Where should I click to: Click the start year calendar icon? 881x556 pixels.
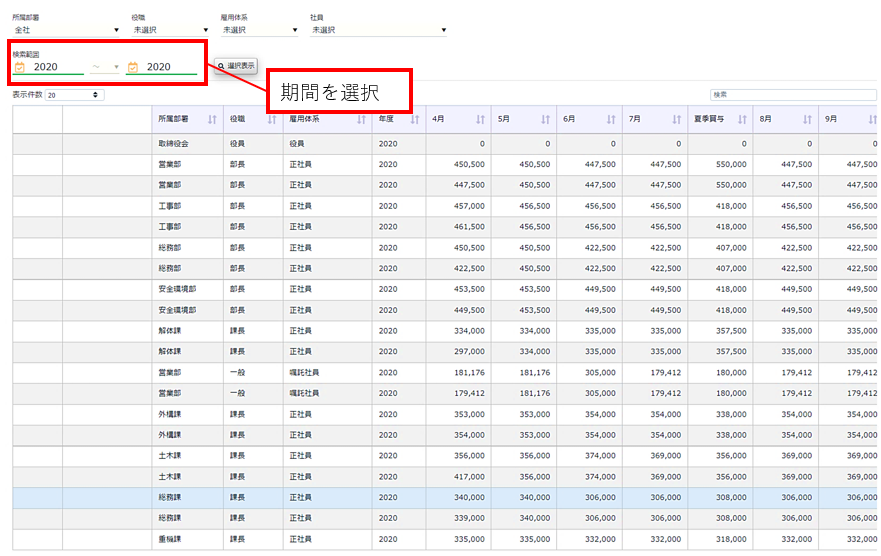pos(19,67)
